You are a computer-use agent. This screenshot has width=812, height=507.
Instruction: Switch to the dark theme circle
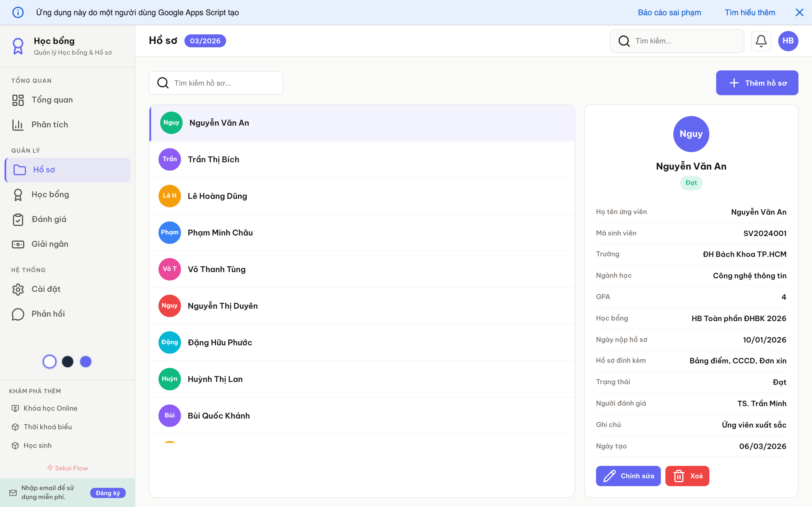pos(68,361)
